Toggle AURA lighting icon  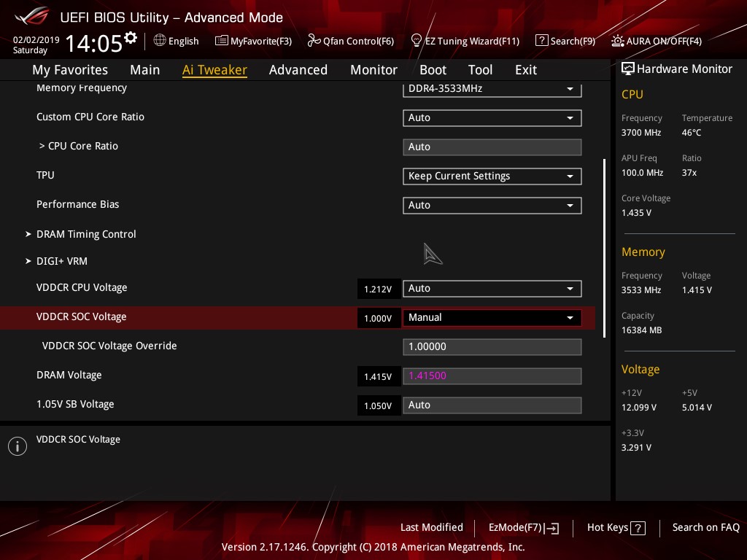(x=617, y=41)
